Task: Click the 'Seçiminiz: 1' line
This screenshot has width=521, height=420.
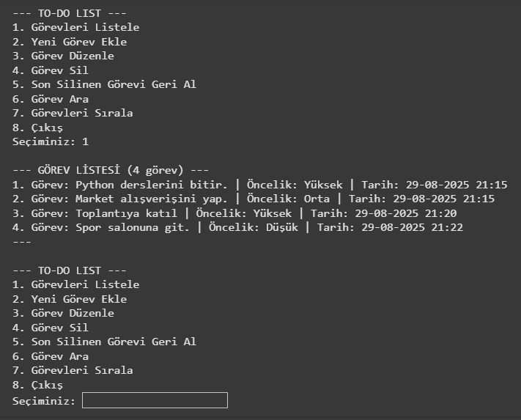Action: [x=51, y=141]
